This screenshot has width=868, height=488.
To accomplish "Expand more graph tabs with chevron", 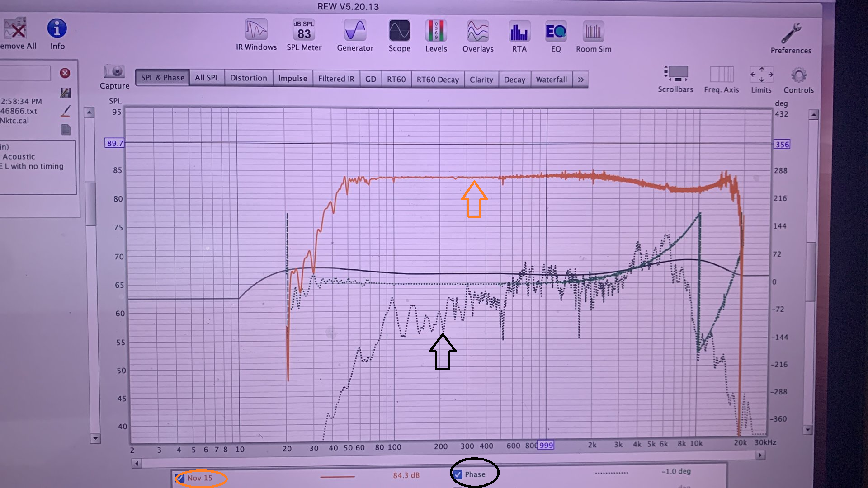I will [580, 80].
